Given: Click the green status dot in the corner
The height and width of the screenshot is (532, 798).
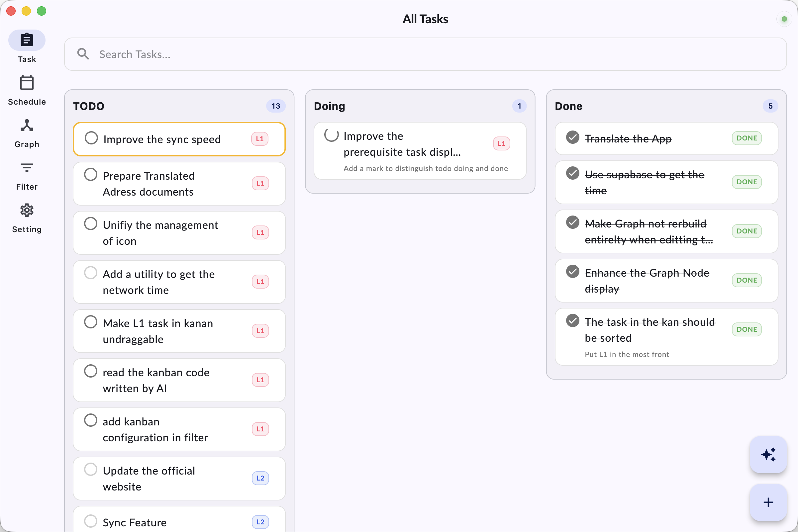Looking at the screenshot, I should [784, 19].
